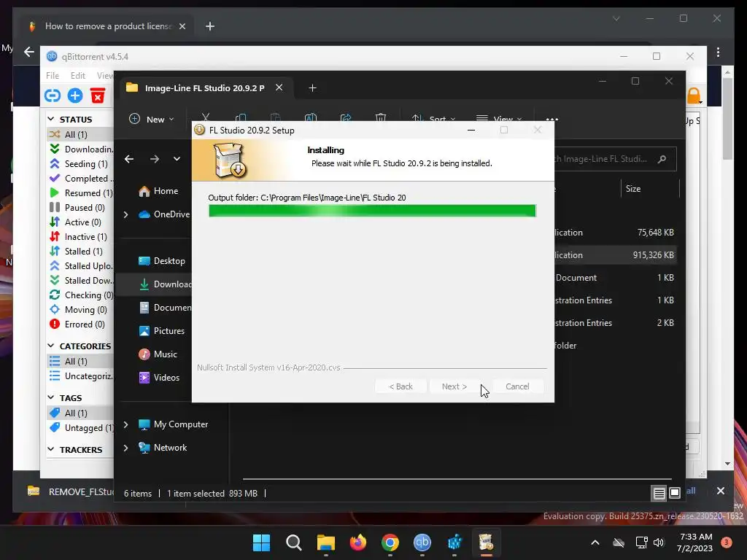The height and width of the screenshot is (560, 747).
Task: Open the New dropdown in Explorer
Action: coord(152,119)
